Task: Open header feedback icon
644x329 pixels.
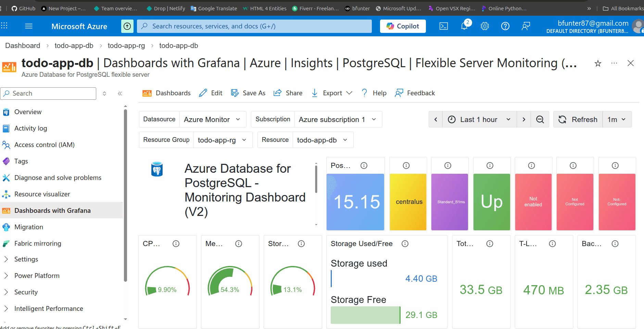Action: pos(526,26)
